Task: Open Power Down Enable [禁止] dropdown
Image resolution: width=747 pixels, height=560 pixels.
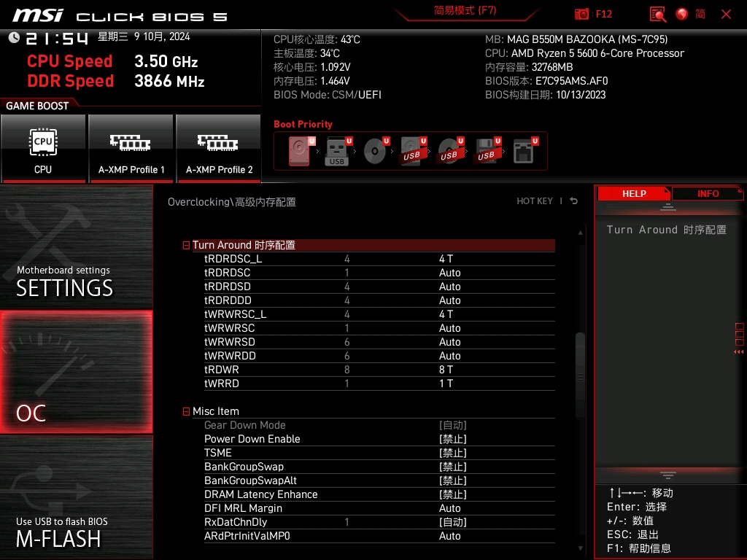Action: coord(452,439)
